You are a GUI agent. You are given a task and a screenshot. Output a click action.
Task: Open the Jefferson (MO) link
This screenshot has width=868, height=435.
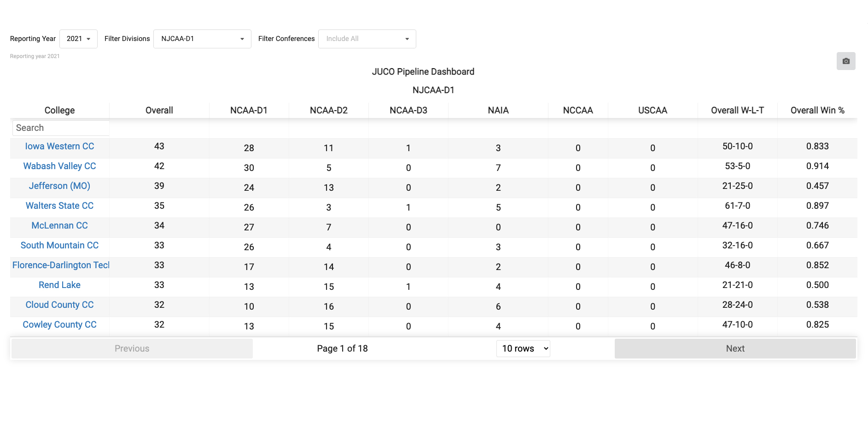coord(59,186)
